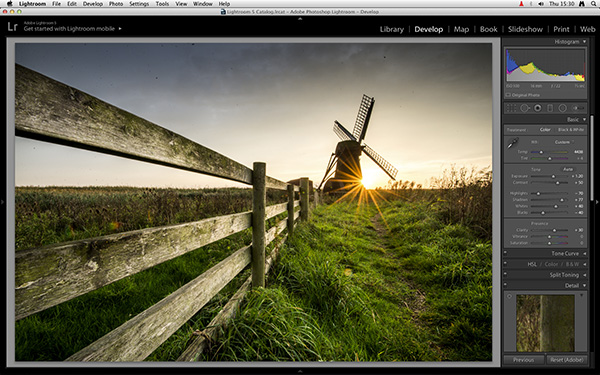Viewport: 600px width, 375px height.
Task: Open the Develop menu
Action: click(93, 4)
